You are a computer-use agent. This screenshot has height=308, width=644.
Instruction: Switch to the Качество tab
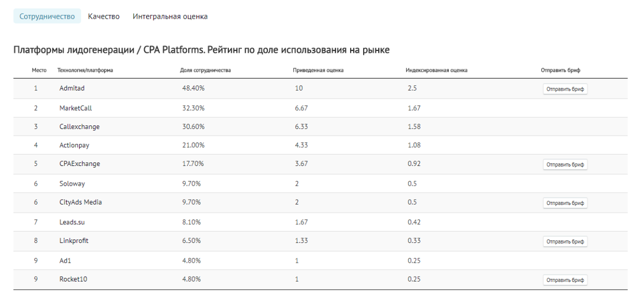(104, 16)
